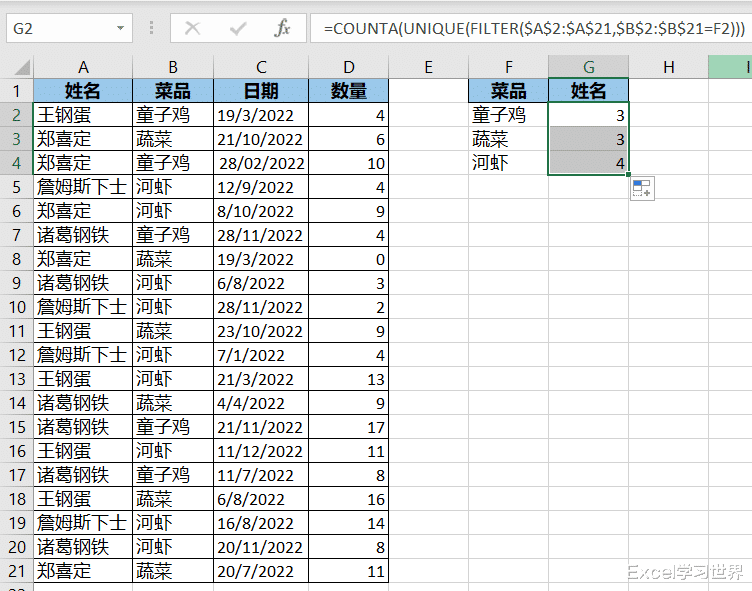The width and height of the screenshot is (752, 591).
Task: Select date cell 16/8/2022
Action: point(261,522)
